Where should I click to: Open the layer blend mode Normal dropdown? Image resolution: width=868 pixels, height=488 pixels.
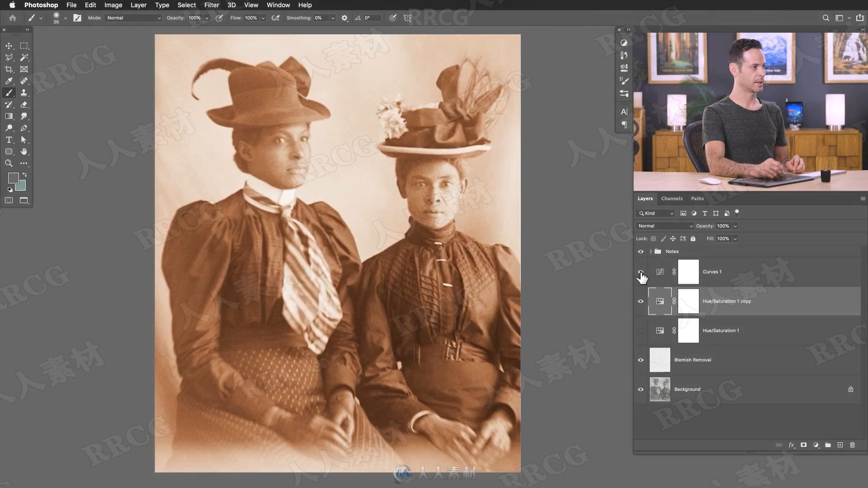[x=665, y=226]
